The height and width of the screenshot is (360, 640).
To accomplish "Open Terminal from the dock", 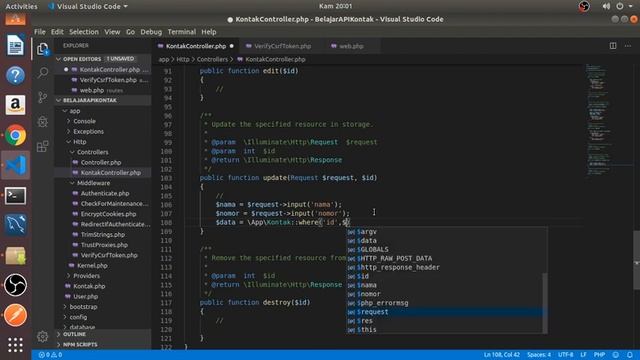I will (16, 196).
